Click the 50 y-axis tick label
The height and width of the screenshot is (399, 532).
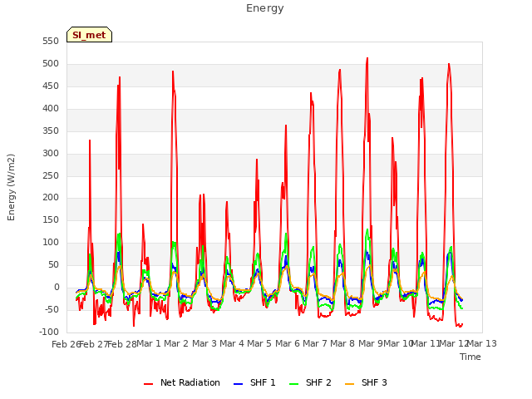pos(53,264)
